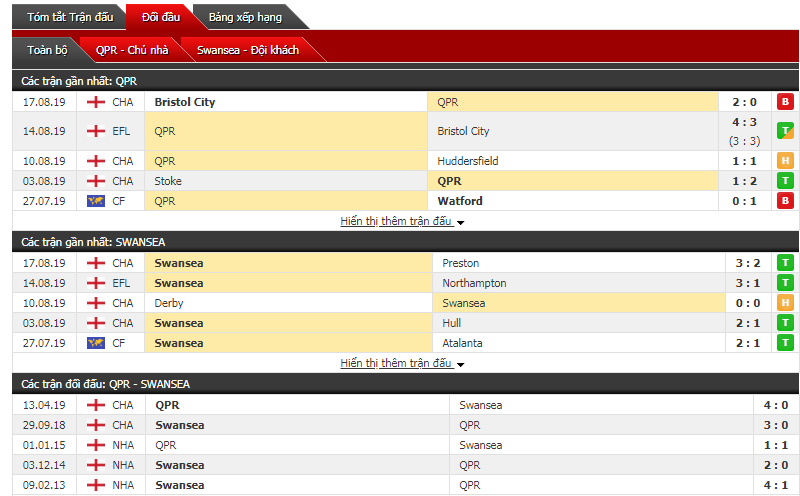Click the 2 : 0 score of Bristol City vs QPR
The height and width of the screenshot is (496, 800).
(744, 102)
